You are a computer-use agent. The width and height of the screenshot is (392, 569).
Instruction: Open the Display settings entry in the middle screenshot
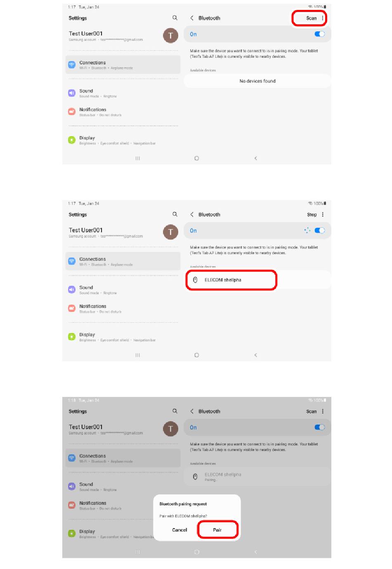click(x=123, y=337)
